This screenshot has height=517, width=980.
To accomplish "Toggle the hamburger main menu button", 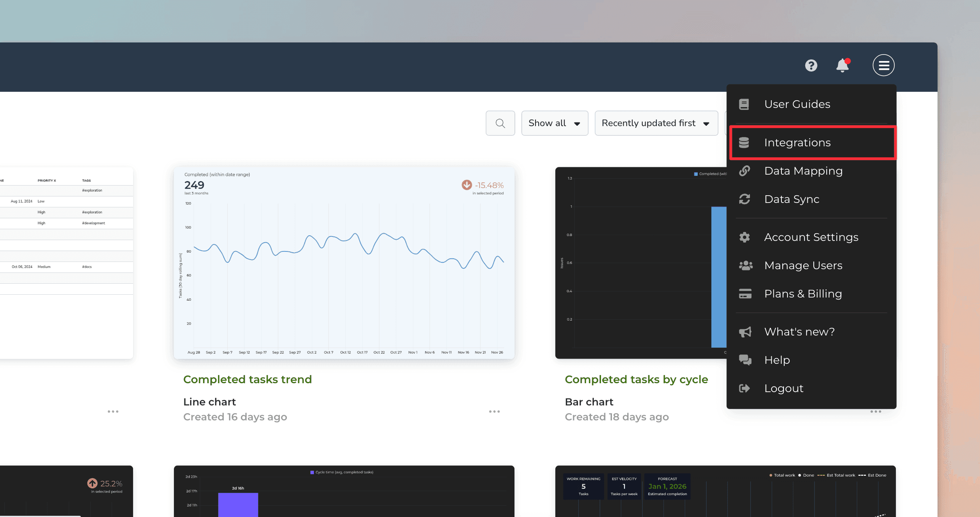I will tap(883, 65).
